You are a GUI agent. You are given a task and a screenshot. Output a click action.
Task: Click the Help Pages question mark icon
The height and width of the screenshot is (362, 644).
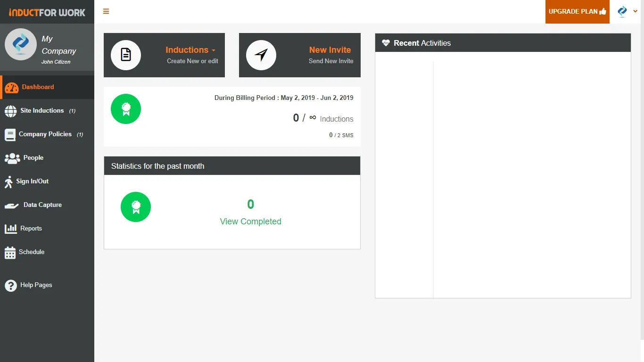click(10, 286)
